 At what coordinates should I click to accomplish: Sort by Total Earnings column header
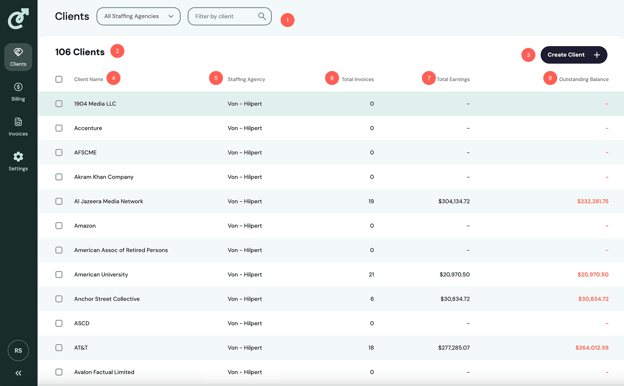click(453, 79)
